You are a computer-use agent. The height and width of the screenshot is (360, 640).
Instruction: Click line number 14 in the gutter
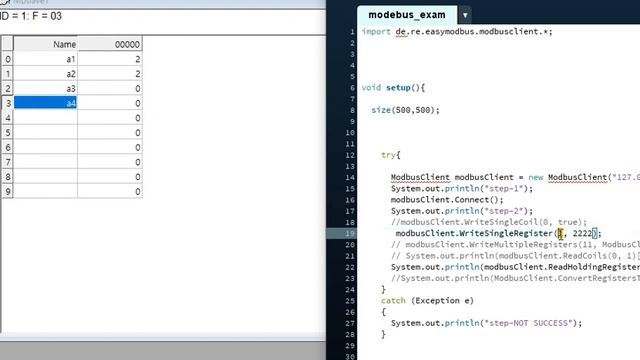pyautogui.click(x=350, y=178)
